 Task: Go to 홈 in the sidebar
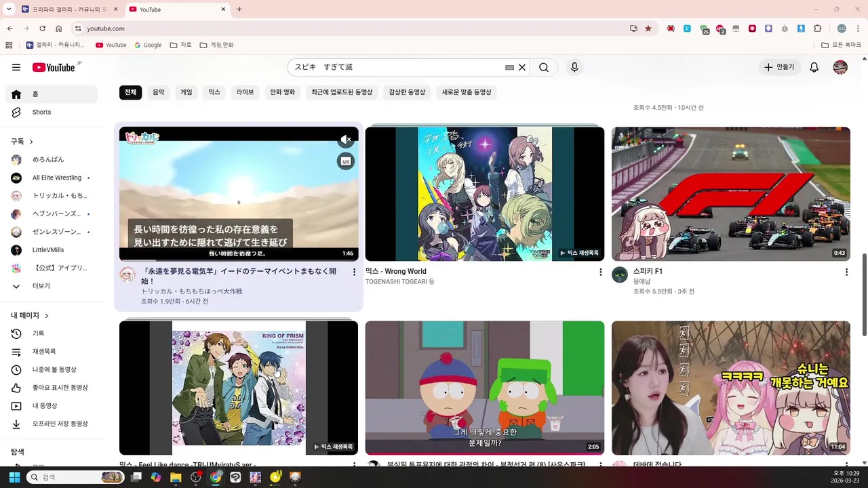(52, 94)
